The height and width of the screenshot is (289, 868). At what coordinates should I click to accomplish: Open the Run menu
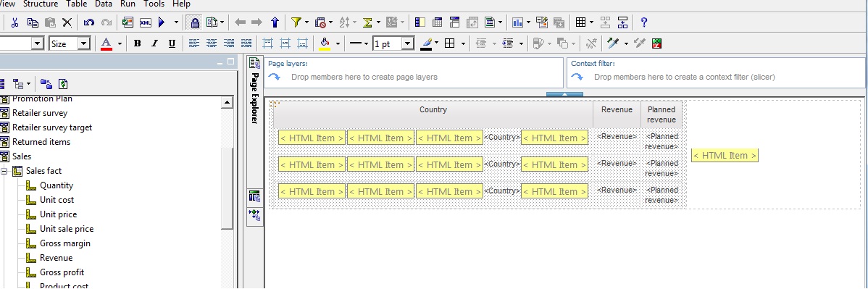128,4
